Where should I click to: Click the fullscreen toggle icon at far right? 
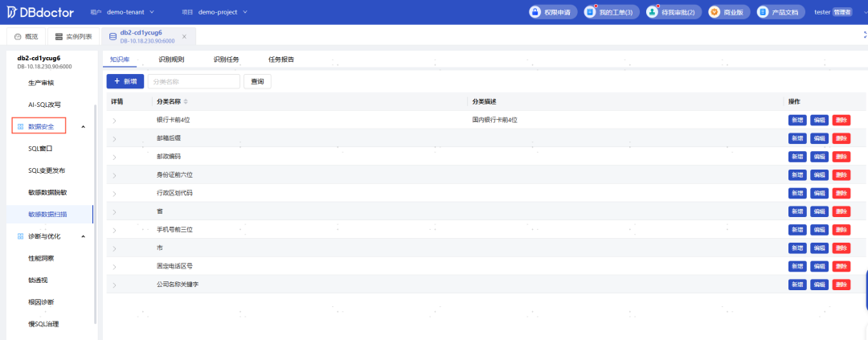pyautogui.click(x=865, y=35)
